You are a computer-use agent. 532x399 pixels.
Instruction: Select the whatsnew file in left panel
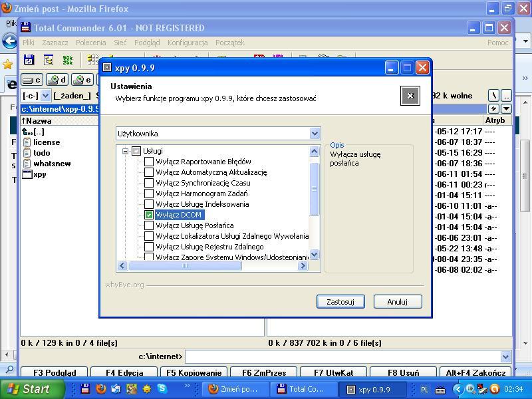[47, 164]
